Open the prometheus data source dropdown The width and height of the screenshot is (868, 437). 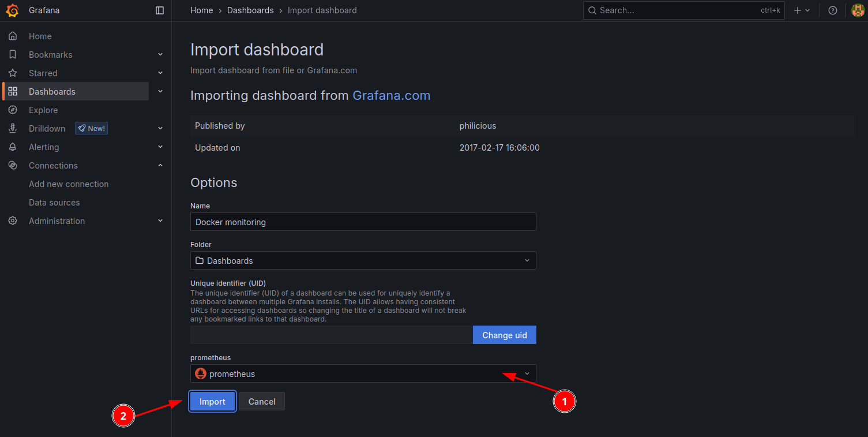pyautogui.click(x=363, y=374)
